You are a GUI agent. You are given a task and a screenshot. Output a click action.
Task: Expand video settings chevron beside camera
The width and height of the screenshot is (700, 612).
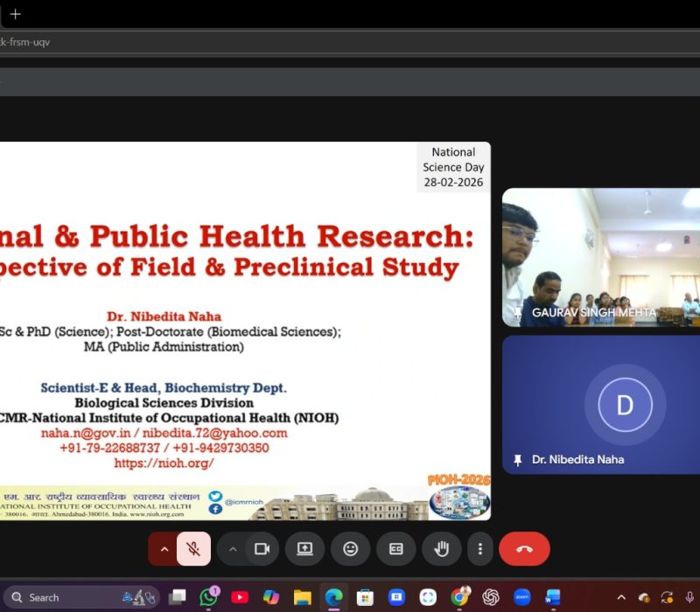pos(233,549)
